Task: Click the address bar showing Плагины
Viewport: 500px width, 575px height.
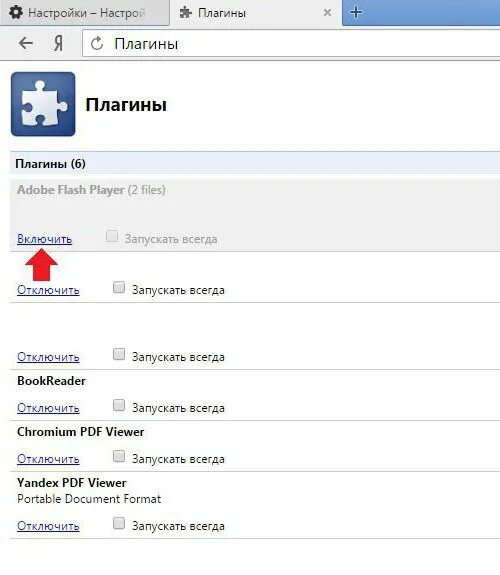Action: 291,44
